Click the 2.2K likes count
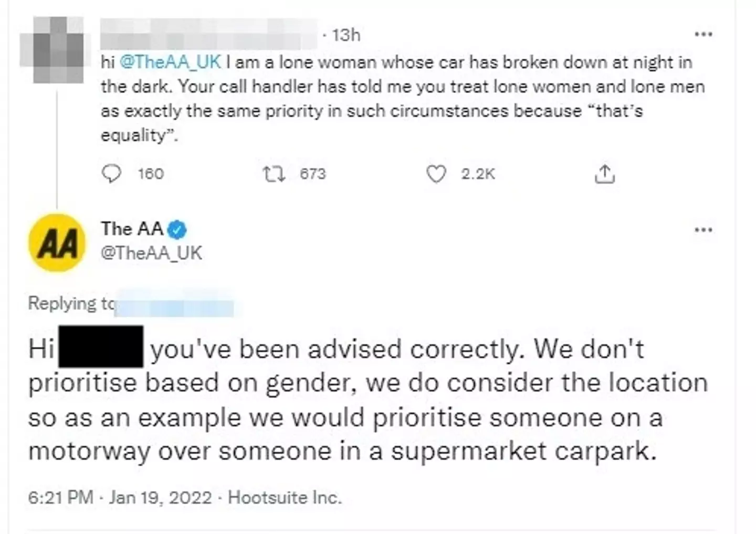This screenshot has width=756, height=534. tap(478, 174)
